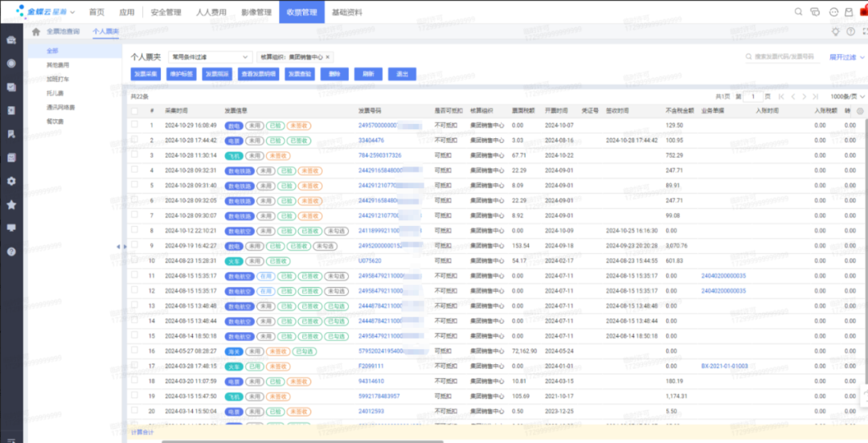The width and height of the screenshot is (868, 443).
Task: Open invoice number link U075620
Action: point(370,260)
